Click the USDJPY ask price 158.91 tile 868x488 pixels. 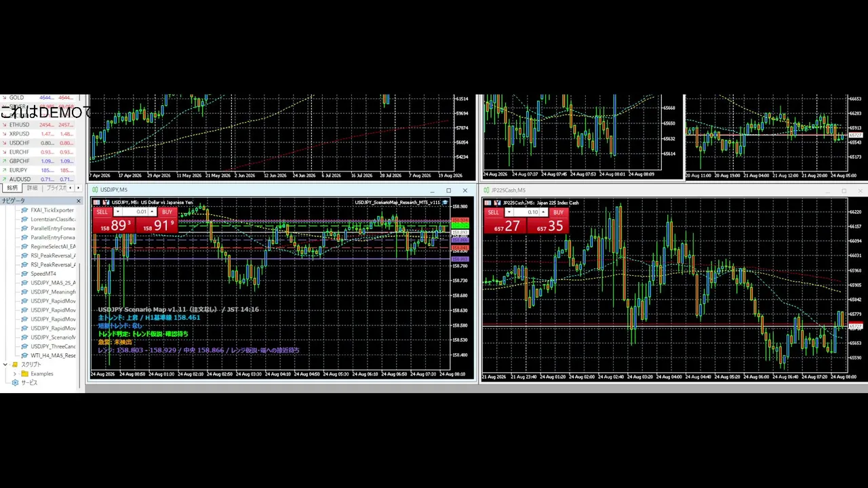tap(156, 226)
